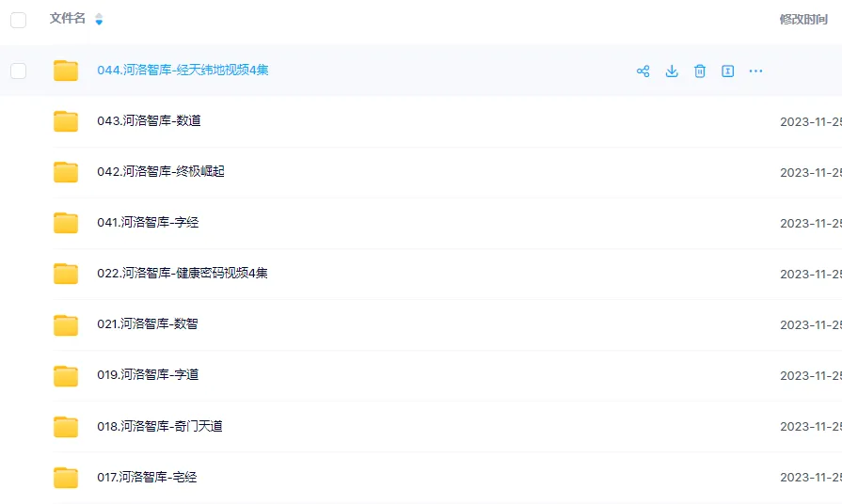Open folder 021.河洛智库-数智
Image resolution: width=842 pixels, height=504 pixels.
(147, 324)
